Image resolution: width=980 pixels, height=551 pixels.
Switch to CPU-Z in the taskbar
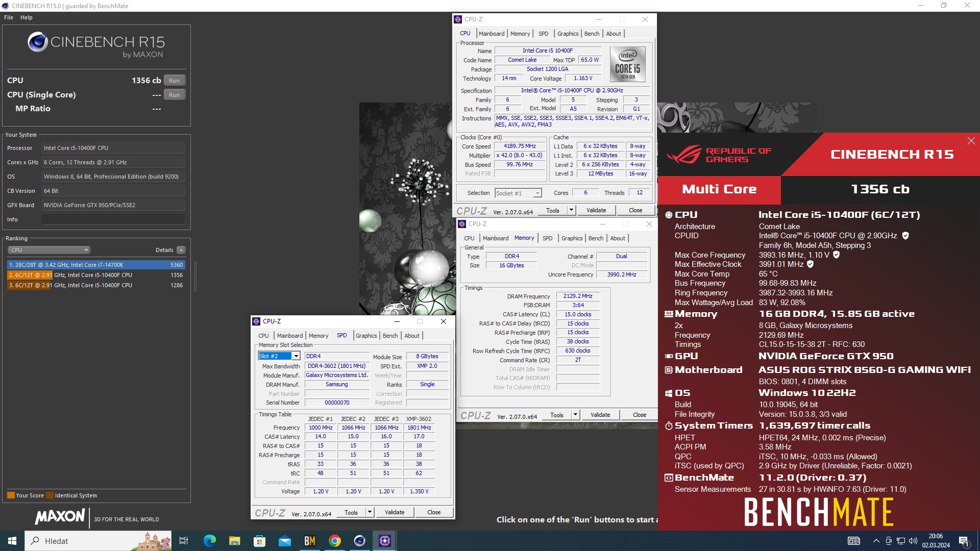385,541
